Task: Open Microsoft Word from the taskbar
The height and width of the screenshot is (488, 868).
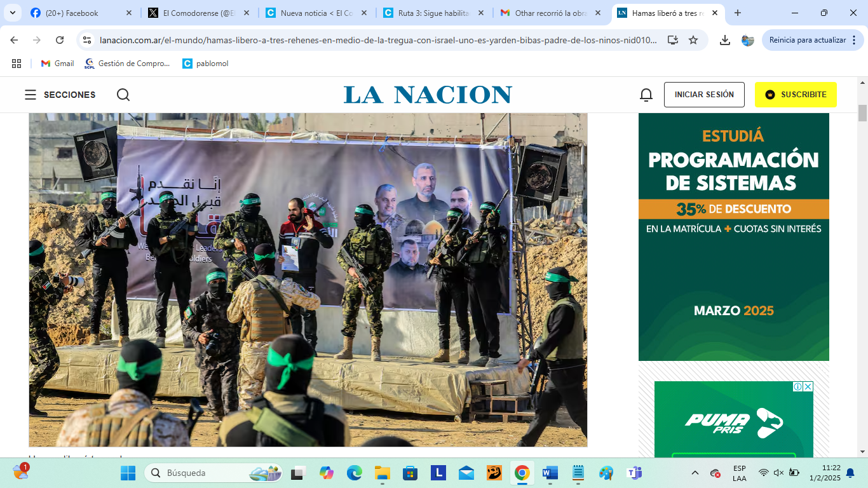Action: point(550,473)
